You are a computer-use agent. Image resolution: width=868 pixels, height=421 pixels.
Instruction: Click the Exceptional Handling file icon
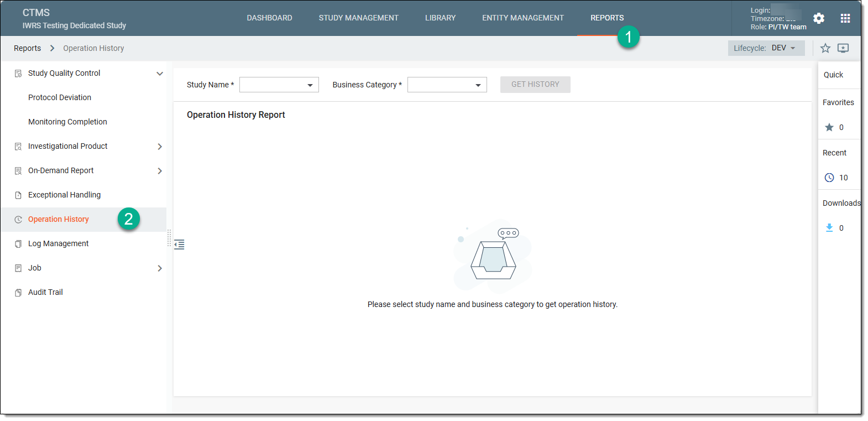[x=18, y=195]
